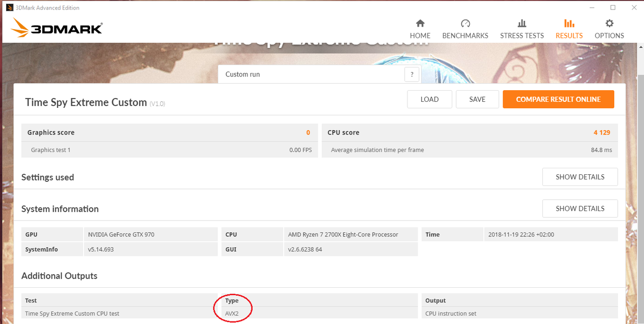644x324 pixels.
Task: Select the RESULTS tab
Action: pyautogui.click(x=569, y=29)
